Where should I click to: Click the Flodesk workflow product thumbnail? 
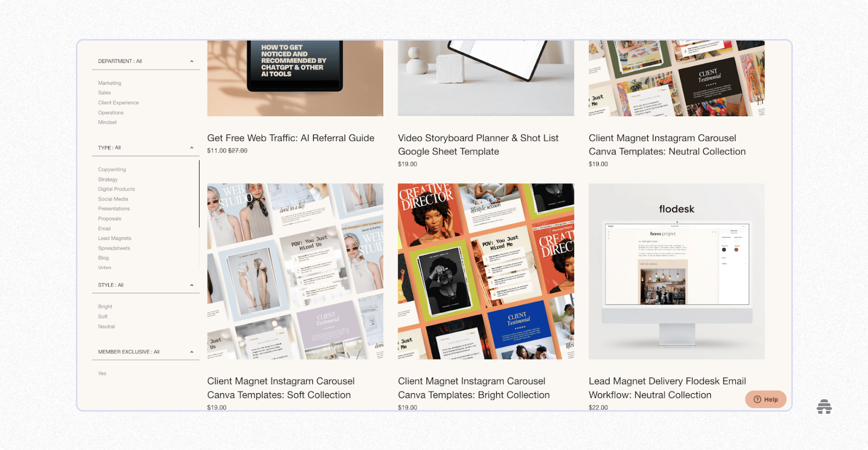tap(676, 271)
